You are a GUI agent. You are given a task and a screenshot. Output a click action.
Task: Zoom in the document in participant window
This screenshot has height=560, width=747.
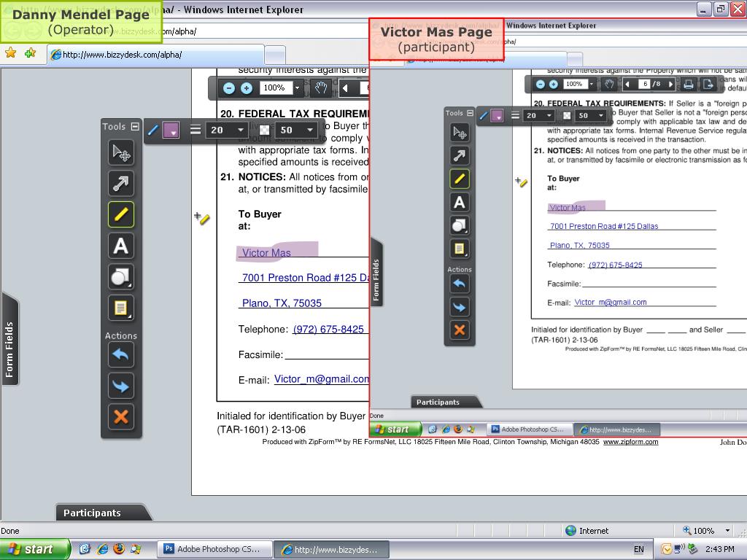(554, 85)
